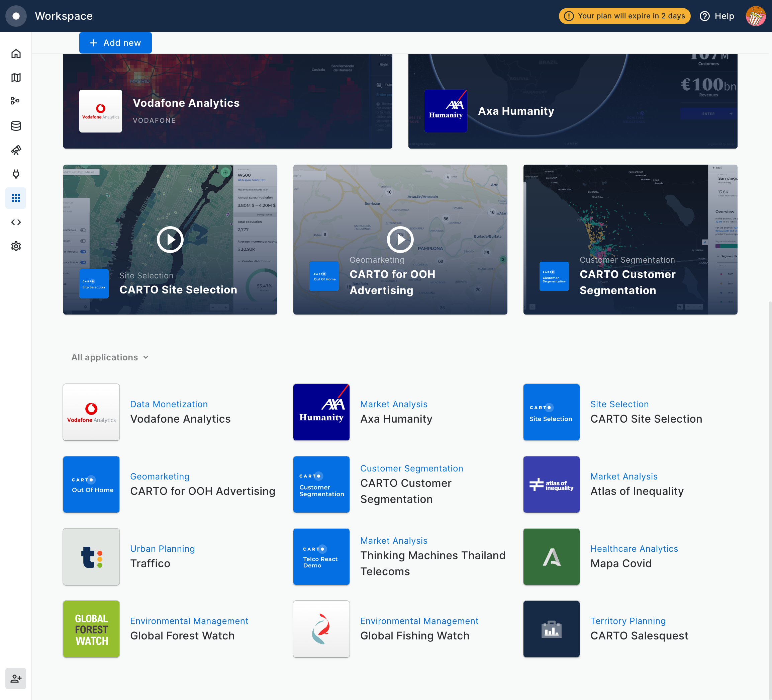Open the Atlas of Inequality application
Image resolution: width=772 pixels, height=700 pixels.
pyautogui.click(x=637, y=491)
